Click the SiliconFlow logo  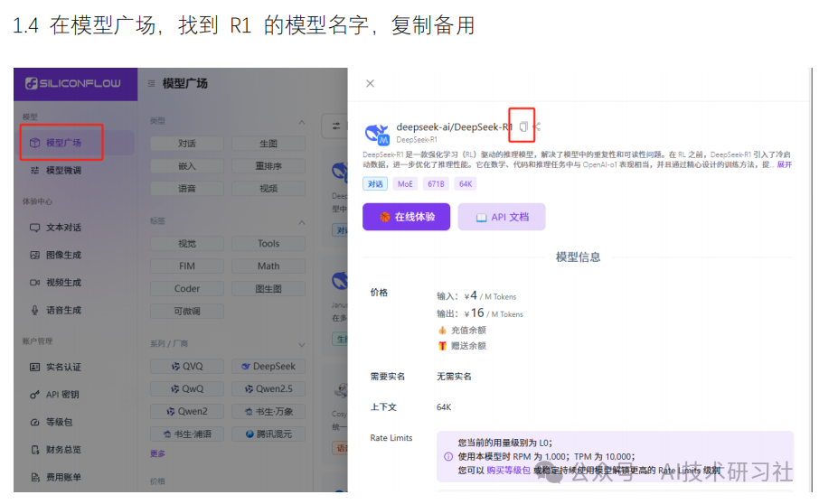point(73,83)
